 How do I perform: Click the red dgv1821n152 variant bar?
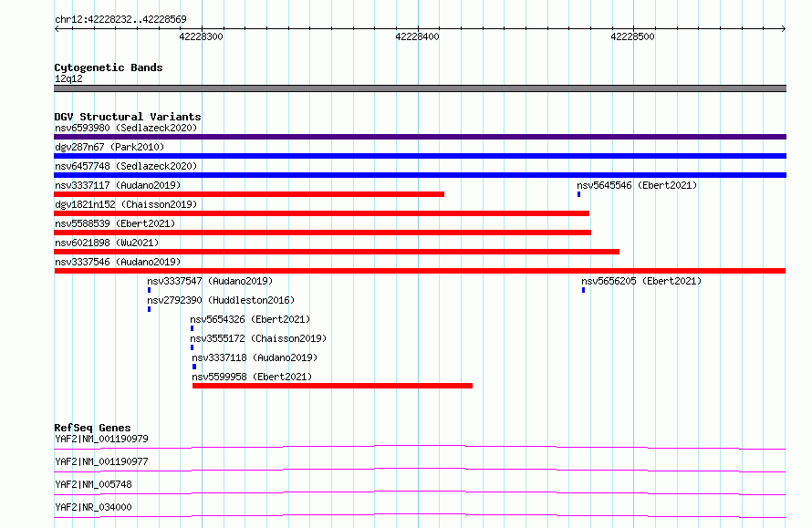(321, 213)
